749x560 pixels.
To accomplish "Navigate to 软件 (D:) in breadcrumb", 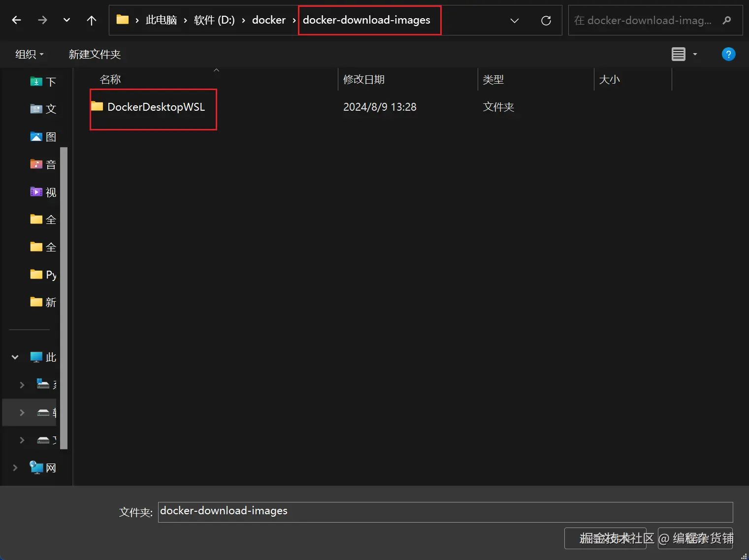I will pos(214,20).
